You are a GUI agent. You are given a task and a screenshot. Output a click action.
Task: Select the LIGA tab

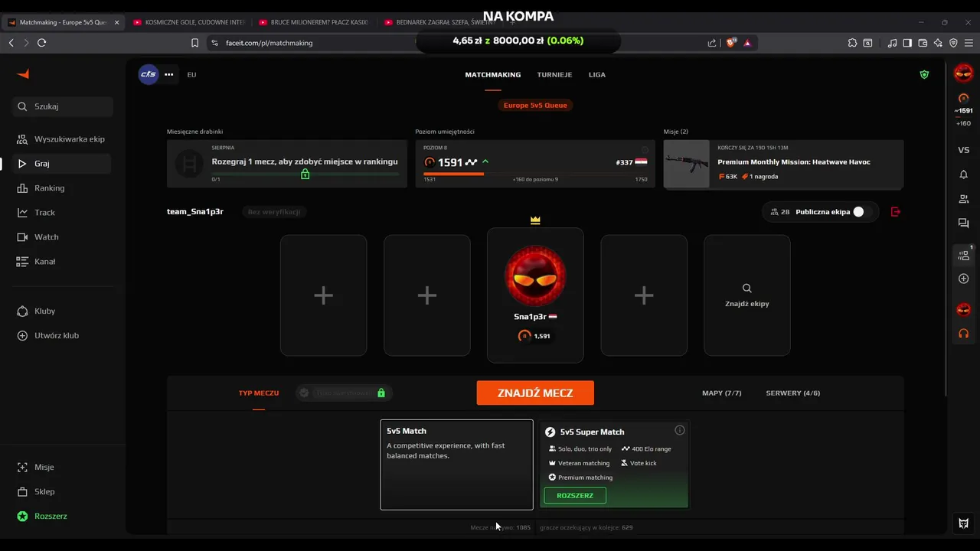click(x=597, y=75)
